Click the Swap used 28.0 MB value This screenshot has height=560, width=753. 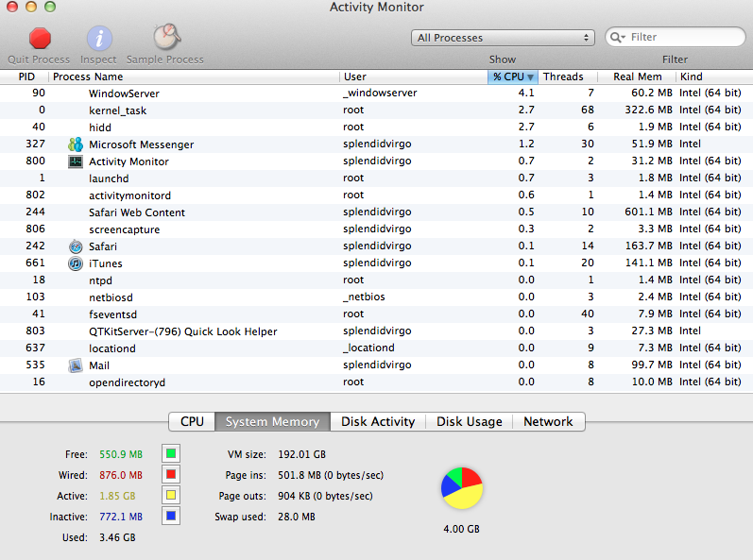[297, 517]
